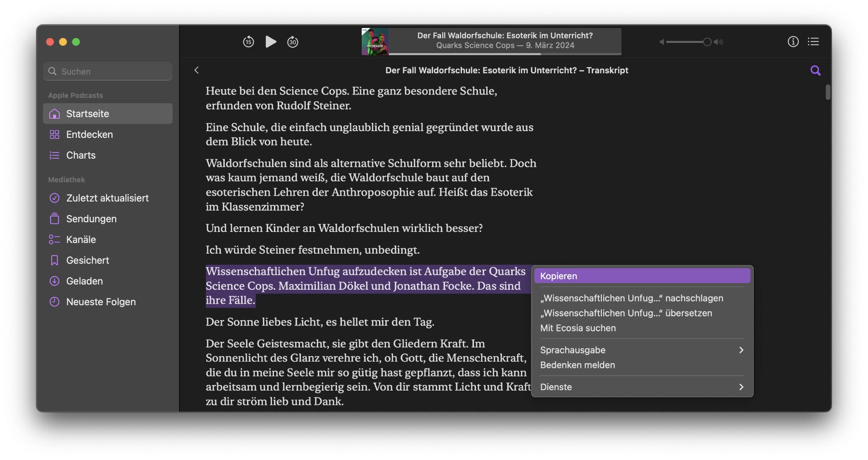Open the episode info icon
868x460 pixels.
click(793, 42)
